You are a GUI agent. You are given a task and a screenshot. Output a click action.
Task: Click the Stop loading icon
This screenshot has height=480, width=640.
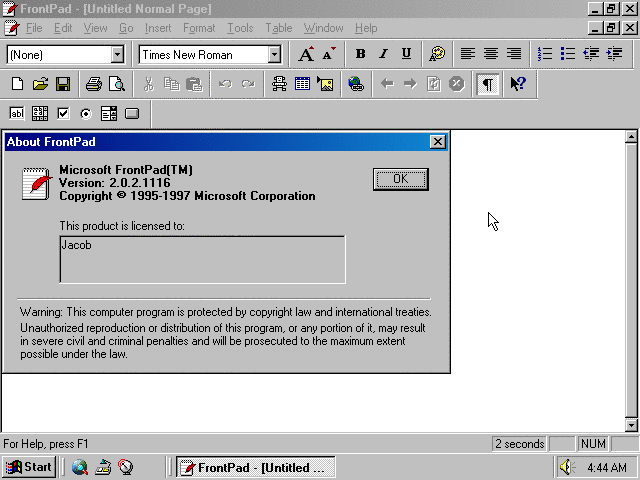pos(456,84)
